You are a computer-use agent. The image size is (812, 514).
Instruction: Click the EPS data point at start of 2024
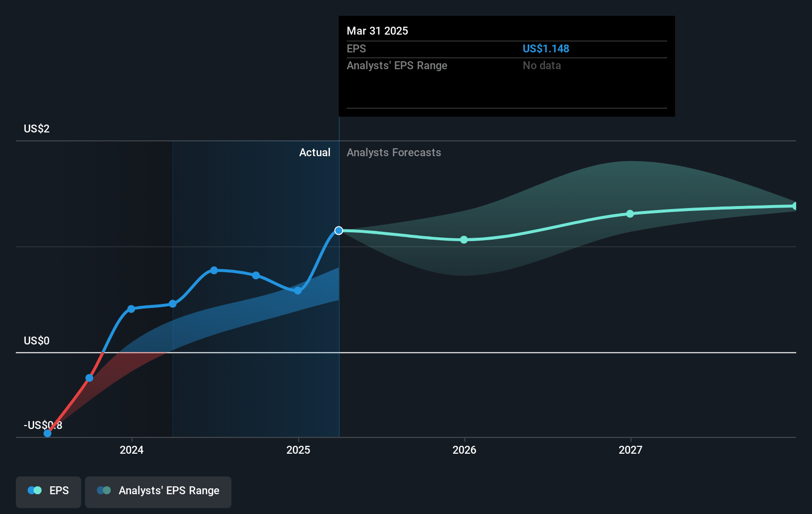coord(131,309)
